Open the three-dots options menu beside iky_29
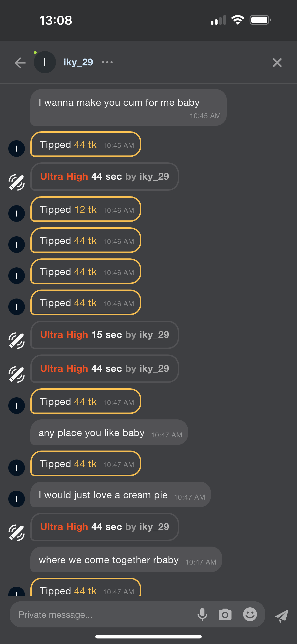297x644 pixels. tap(107, 62)
